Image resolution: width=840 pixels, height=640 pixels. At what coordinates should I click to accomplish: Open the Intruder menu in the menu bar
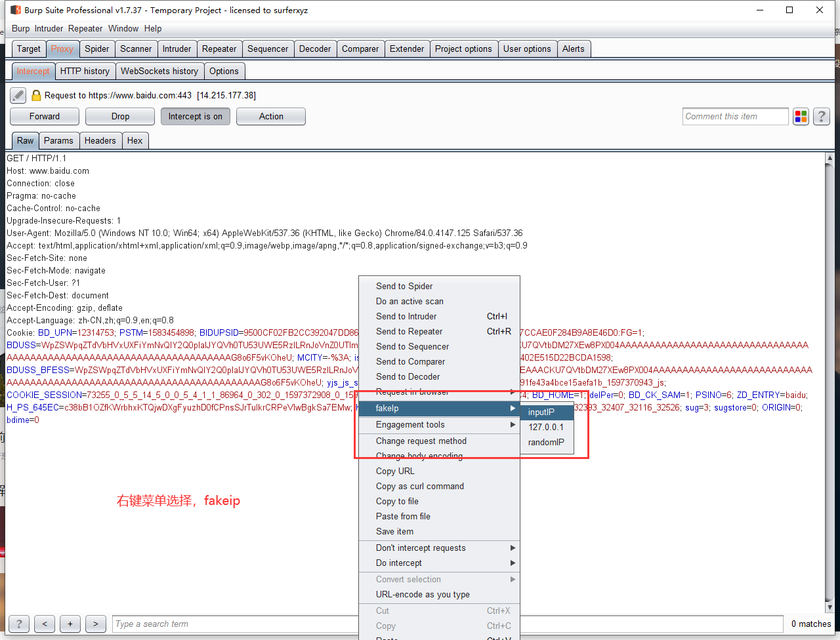[49, 28]
